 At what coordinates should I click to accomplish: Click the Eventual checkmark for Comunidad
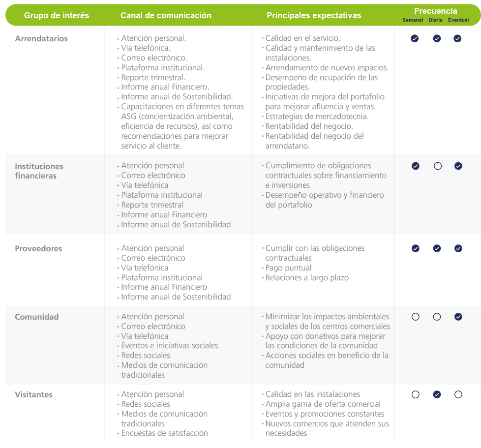(x=458, y=317)
